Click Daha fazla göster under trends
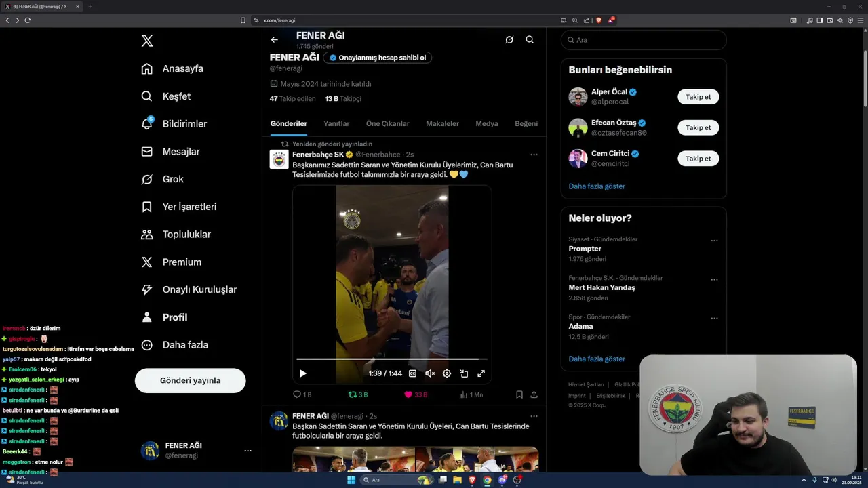Image resolution: width=868 pixels, height=488 pixels. (x=597, y=359)
